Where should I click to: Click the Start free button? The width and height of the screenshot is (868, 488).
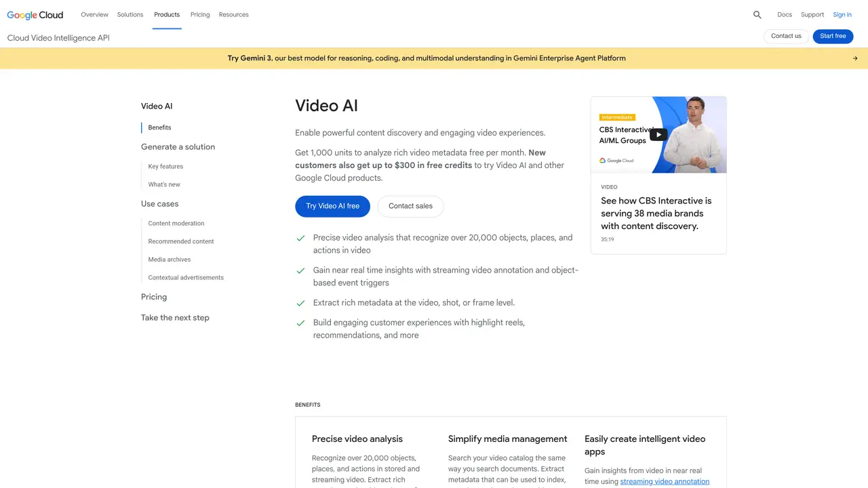833,36
